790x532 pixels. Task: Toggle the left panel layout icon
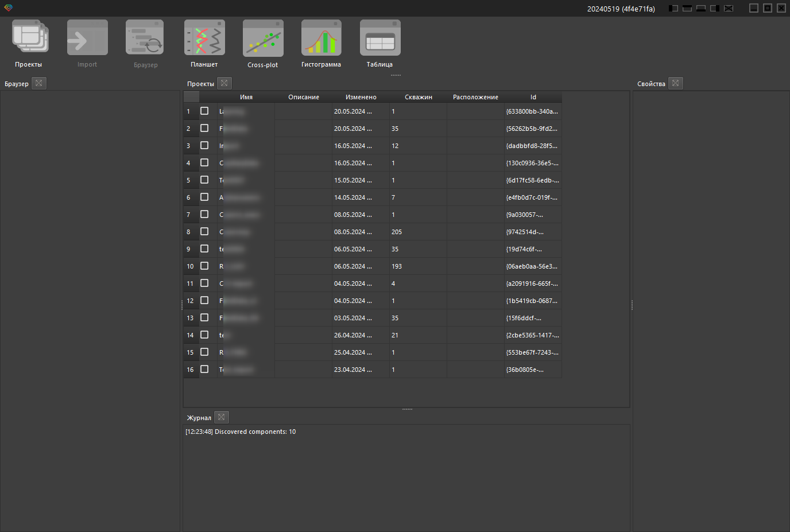click(673, 8)
